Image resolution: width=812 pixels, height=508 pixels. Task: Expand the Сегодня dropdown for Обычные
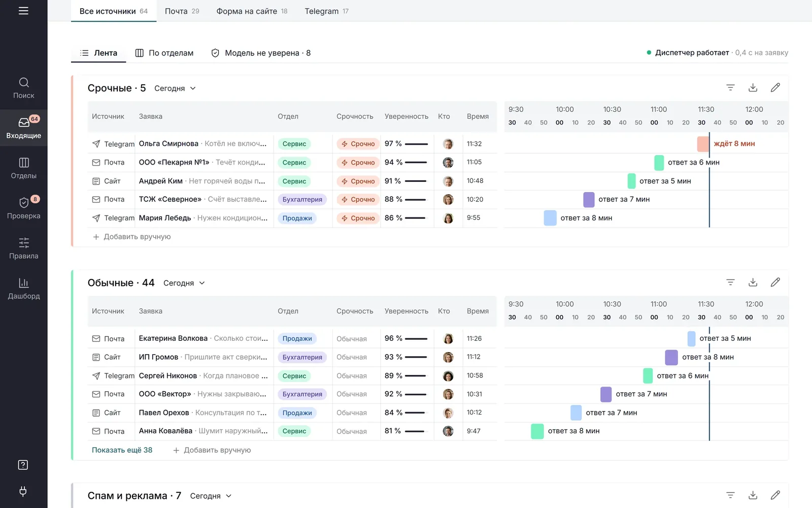coord(184,283)
